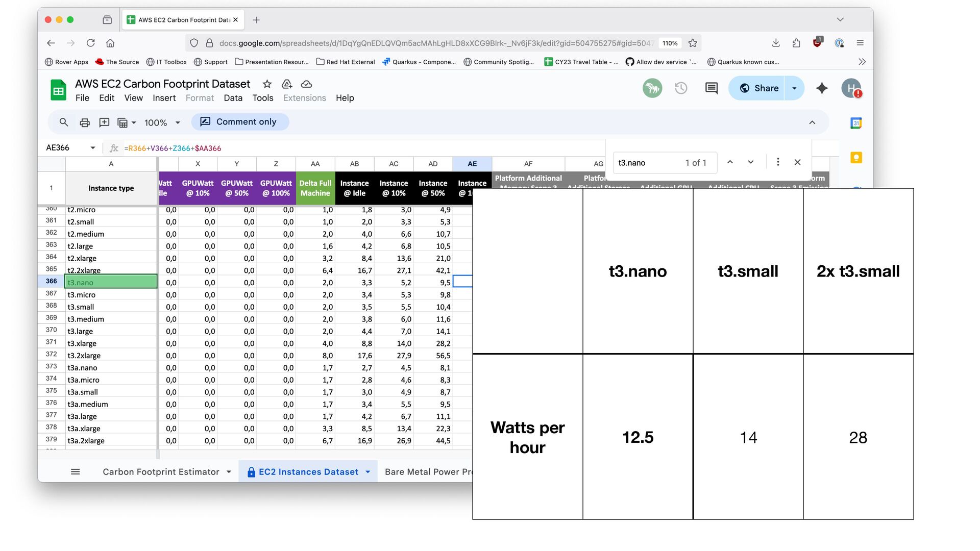Click the print icon in toolbar
This screenshot has width=980, height=551.
click(85, 122)
